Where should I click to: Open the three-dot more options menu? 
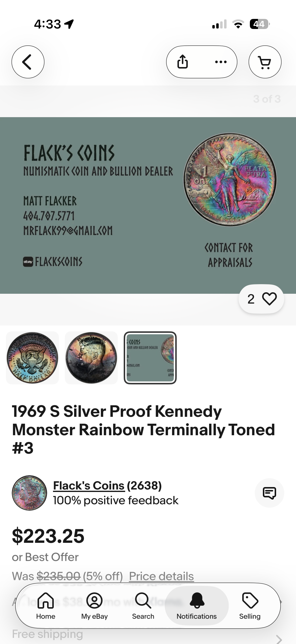pyautogui.click(x=221, y=62)
